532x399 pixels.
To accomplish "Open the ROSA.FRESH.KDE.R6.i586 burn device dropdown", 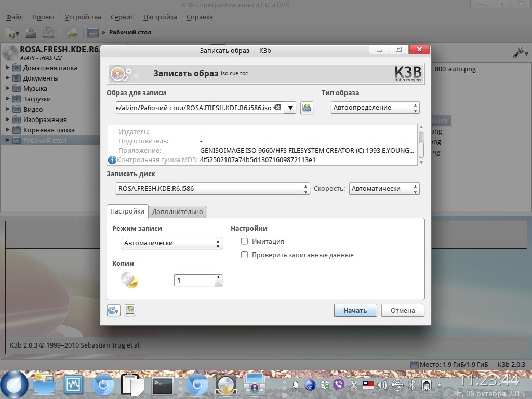I will pyautogui.click(x=212, y=189).
